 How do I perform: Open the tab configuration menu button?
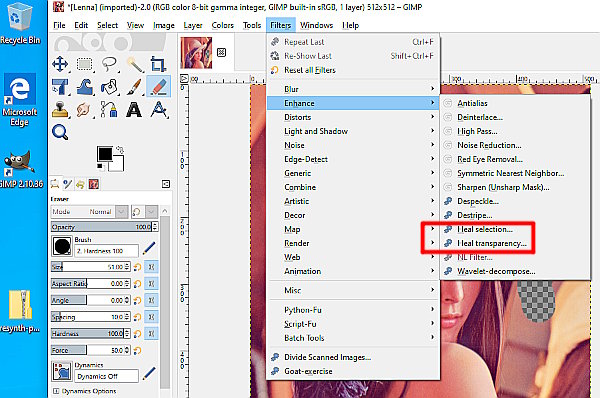(166, 184)
